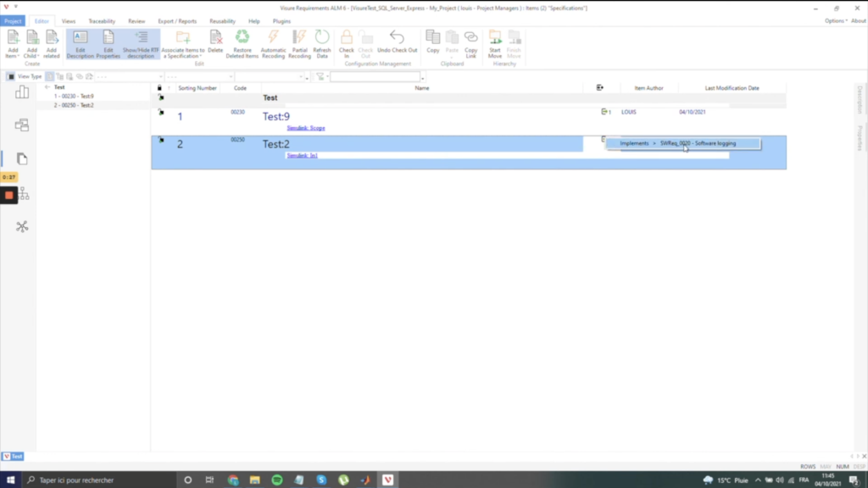Screen dimensions: 868x488
Task: Switch to the Traceability tab
Action: [102, 20]
